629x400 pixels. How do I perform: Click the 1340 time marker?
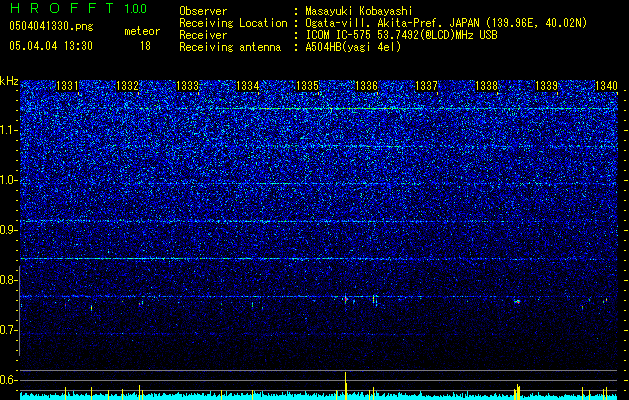point(606,86)
